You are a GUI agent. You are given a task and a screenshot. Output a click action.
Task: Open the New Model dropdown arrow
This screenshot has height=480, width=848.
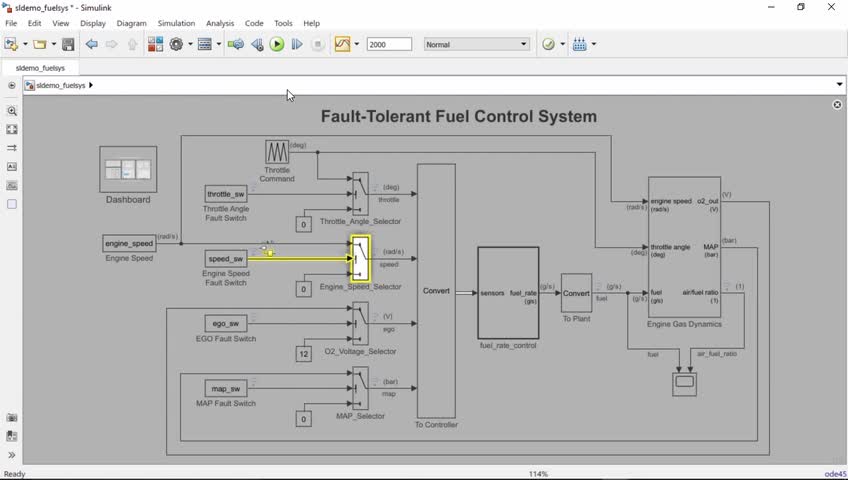[x=25, y=44]
